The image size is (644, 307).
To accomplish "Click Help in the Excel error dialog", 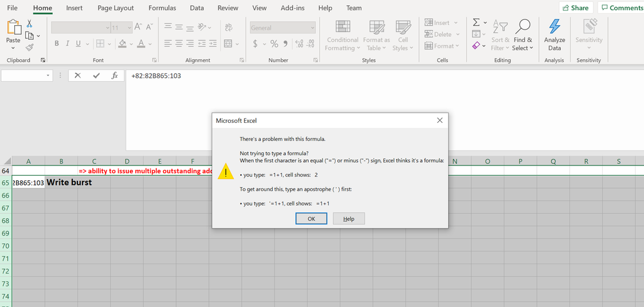I will 349,218.
